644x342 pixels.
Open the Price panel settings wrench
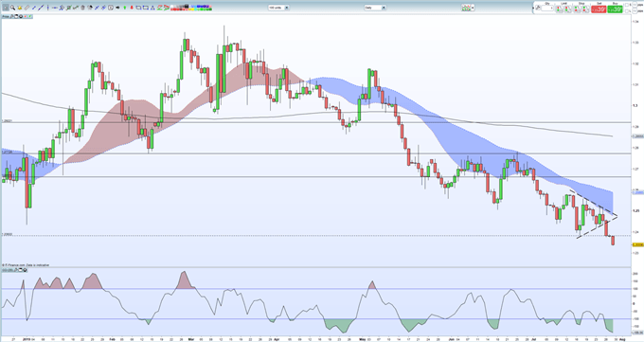(11, 16)
